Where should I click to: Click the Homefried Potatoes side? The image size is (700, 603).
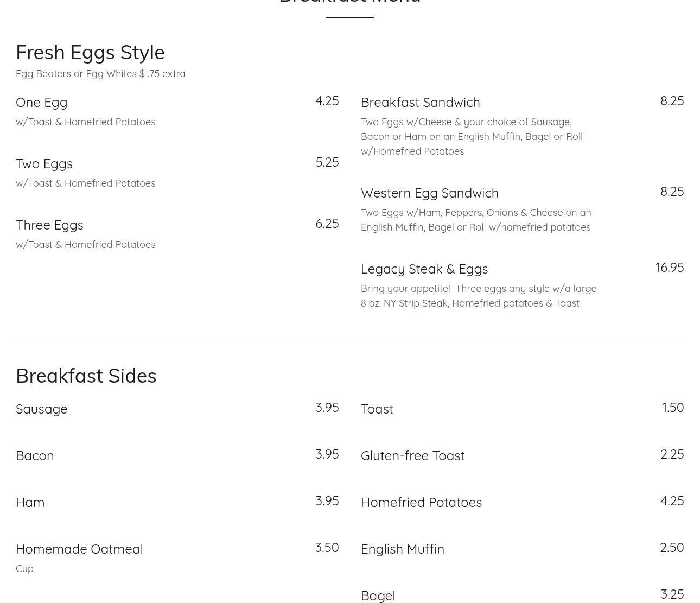[x=421, y=503]
